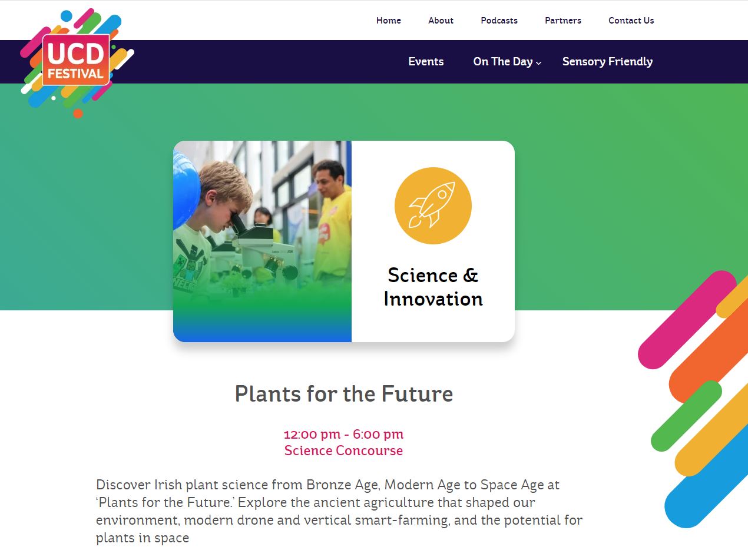Screen dimensions: 748x560
Task: Click the yellow rocket icon
Action: point(433,206)
